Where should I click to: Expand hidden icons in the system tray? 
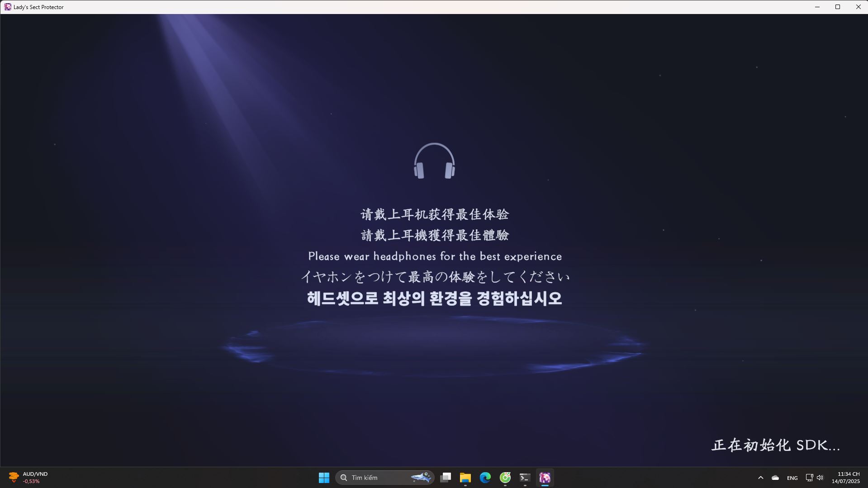[761, 477]
